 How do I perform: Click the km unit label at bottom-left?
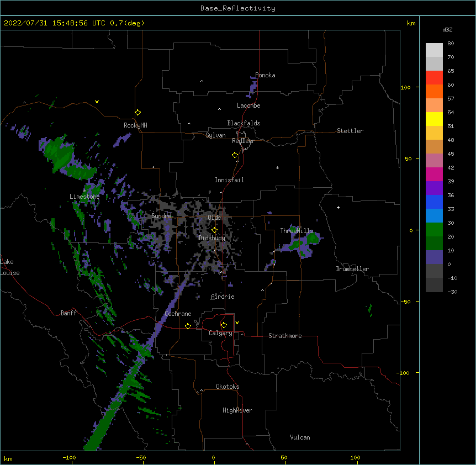(x=8, y=458)
